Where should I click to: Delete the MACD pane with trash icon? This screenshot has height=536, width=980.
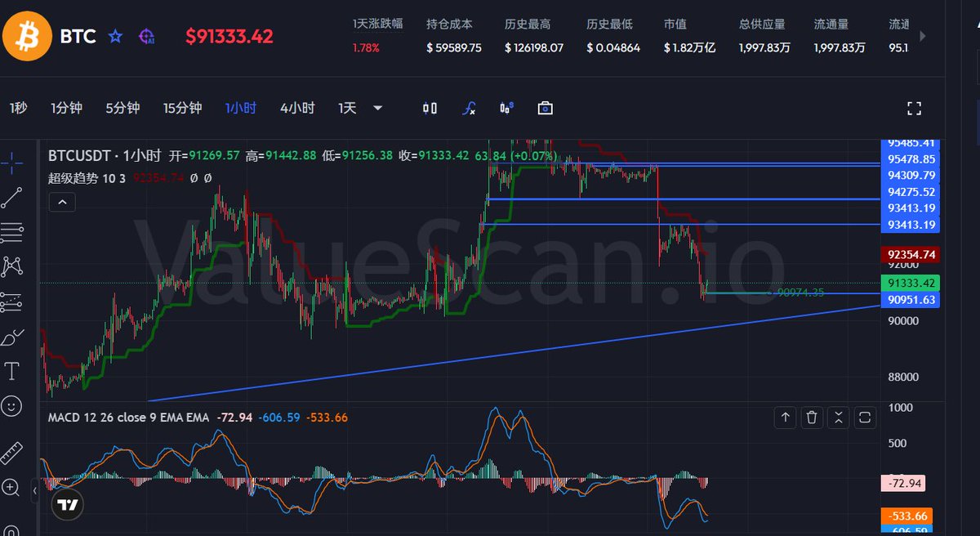(812, 418)
